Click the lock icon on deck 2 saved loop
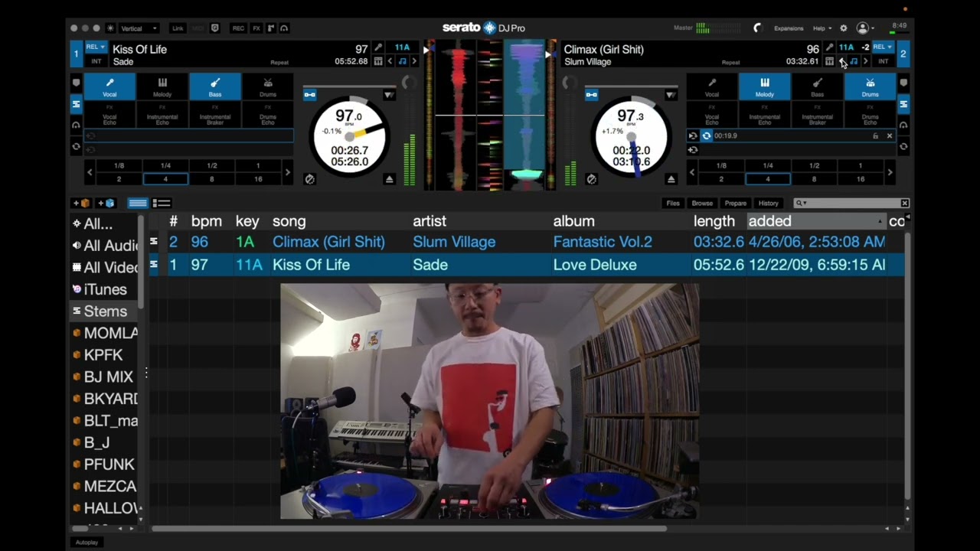980x551 pixels. [875, 135]
